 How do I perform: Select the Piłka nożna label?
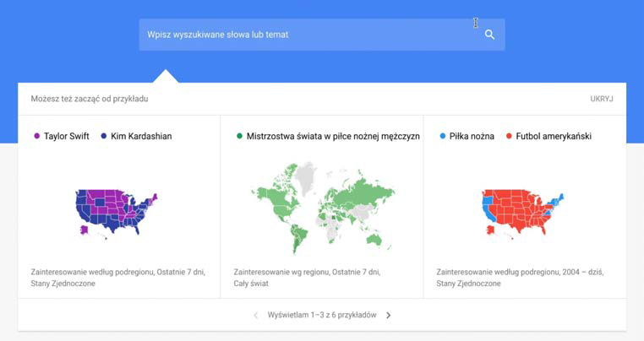pyautogui.click(x=472, y=136)
